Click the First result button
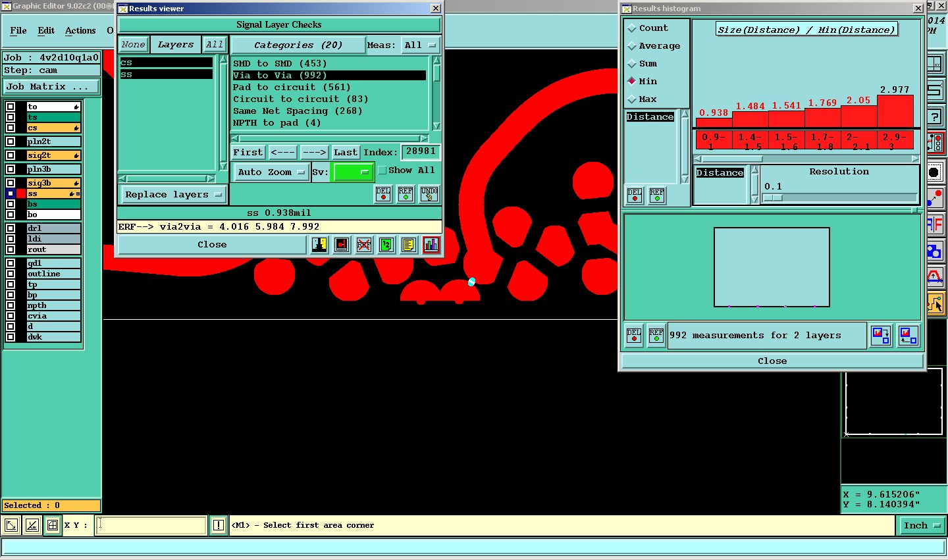The height and width of the screenshot is (560, 948). 248,152
